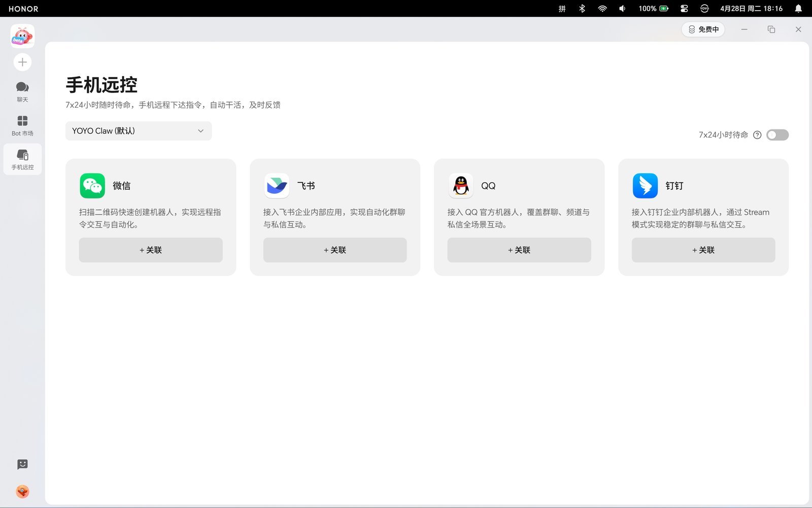Click the 7x24小时随时待命 subtitle text
Image resolution: width=812 pixels, height=508 pixels.
pyautogui.click(x=173, y=105)
